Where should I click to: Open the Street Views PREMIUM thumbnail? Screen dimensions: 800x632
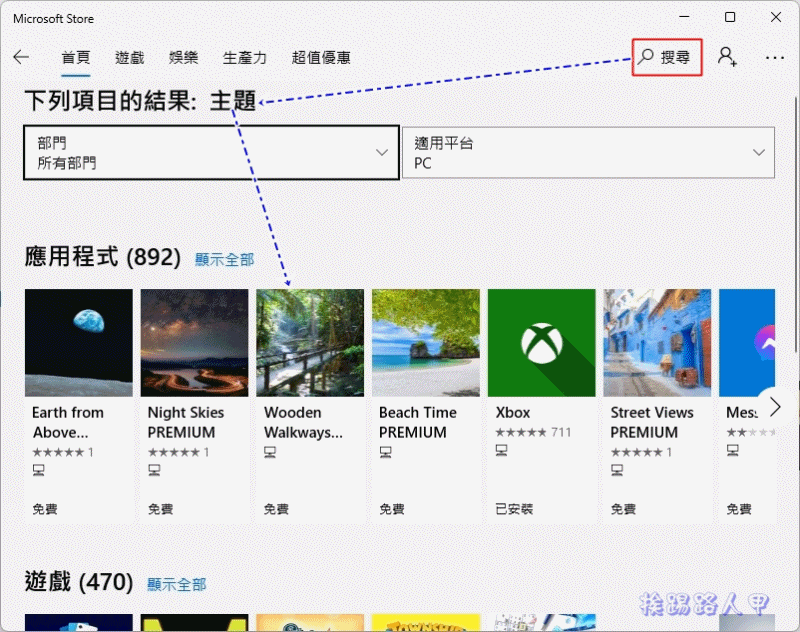tap(657, 343)
